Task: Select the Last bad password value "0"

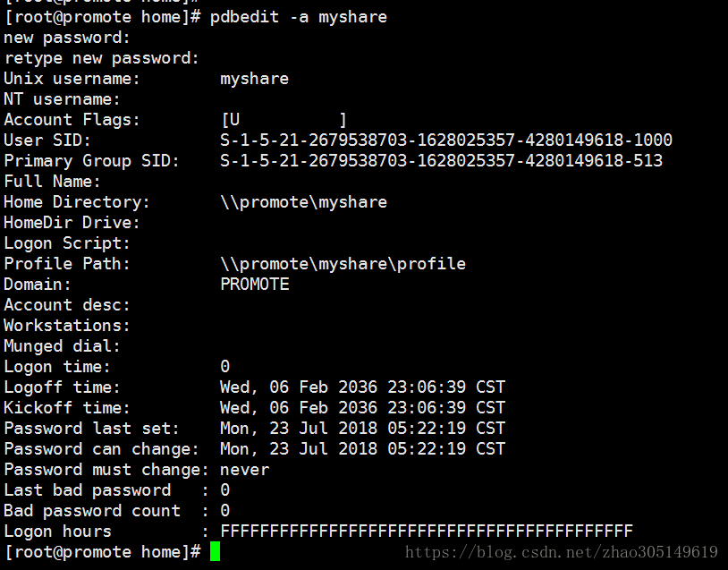Action: pyautogui.click(x=225, y=490)
